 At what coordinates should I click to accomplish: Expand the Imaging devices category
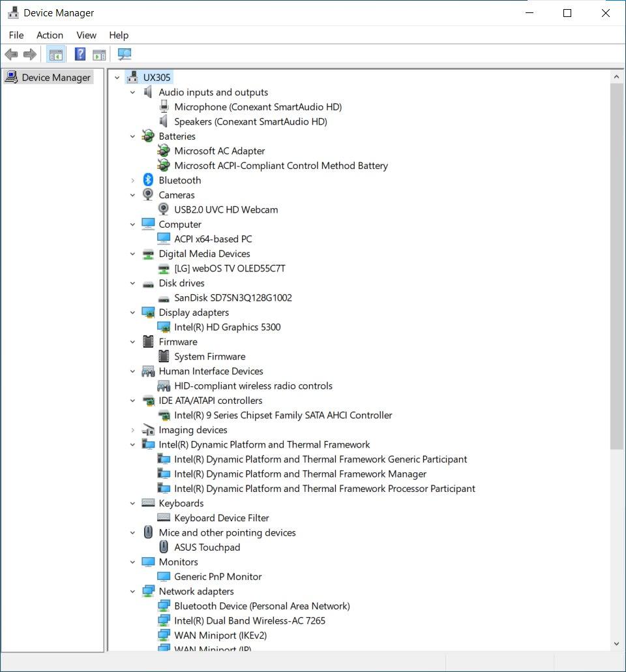pyautogui.click(x=132, y=430)
